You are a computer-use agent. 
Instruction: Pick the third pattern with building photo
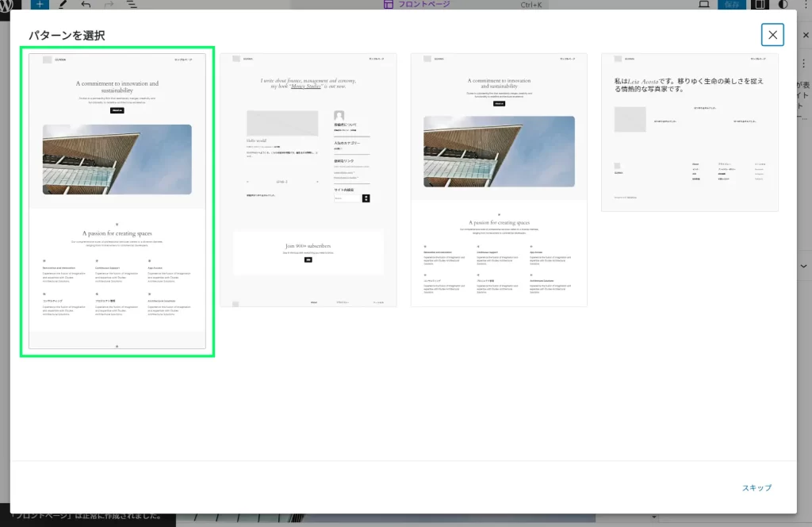point(499,180)
